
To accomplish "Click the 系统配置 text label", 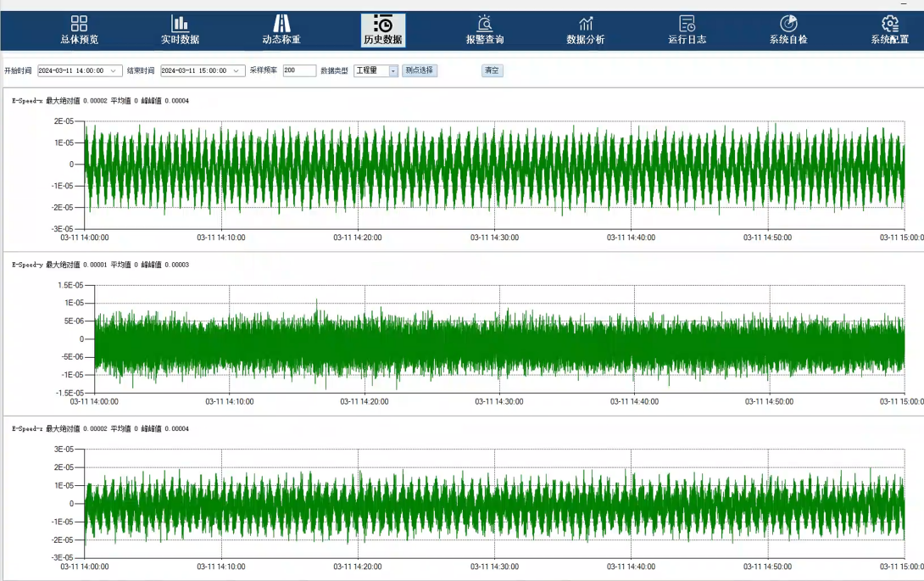I will pyautogui.click(x=889, y=40).
